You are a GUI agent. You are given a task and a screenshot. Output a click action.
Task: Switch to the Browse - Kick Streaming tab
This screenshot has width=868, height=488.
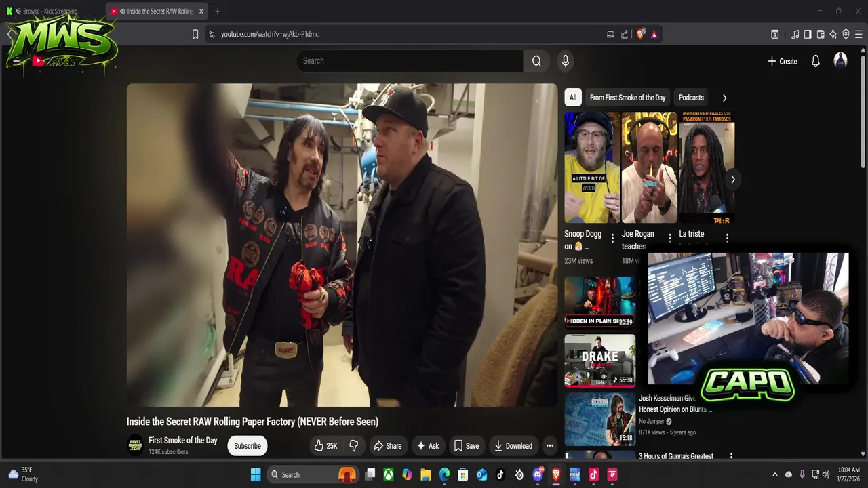(50, 12)
